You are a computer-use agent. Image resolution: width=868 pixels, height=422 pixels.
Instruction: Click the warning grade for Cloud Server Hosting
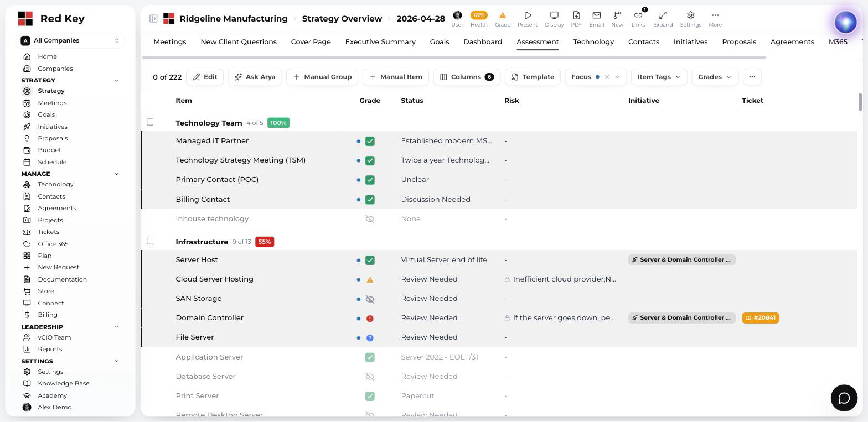coord(370,279)
